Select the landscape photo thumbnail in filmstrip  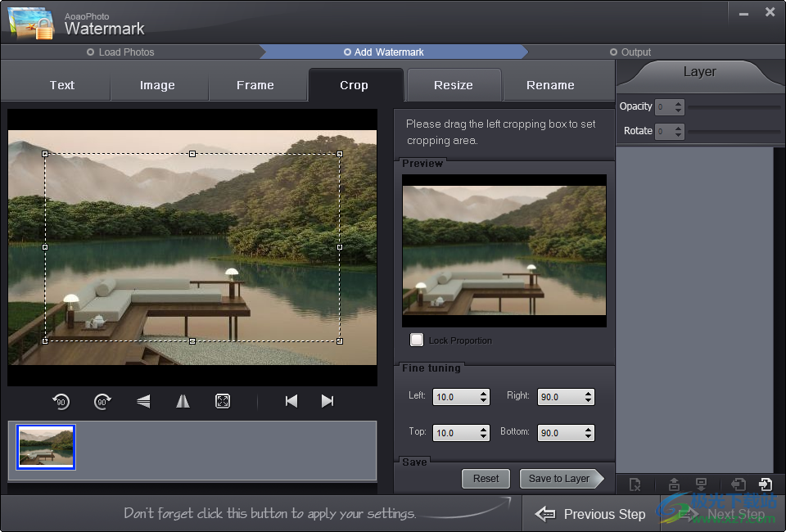[x=46, y=447]
